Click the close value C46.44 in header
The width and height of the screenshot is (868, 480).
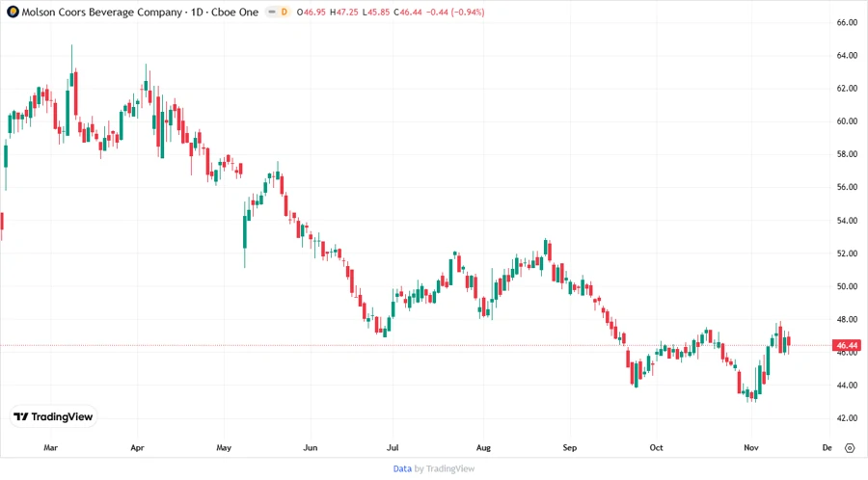408,12
